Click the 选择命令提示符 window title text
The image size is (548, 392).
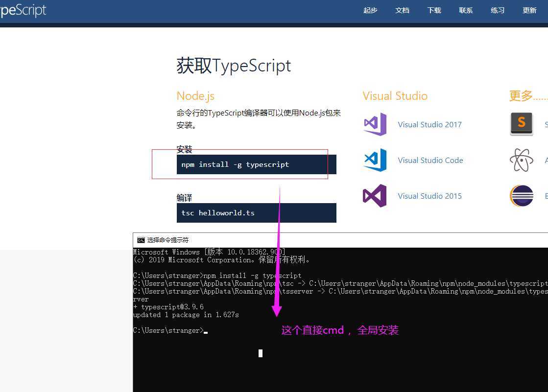tap(168, 240)
